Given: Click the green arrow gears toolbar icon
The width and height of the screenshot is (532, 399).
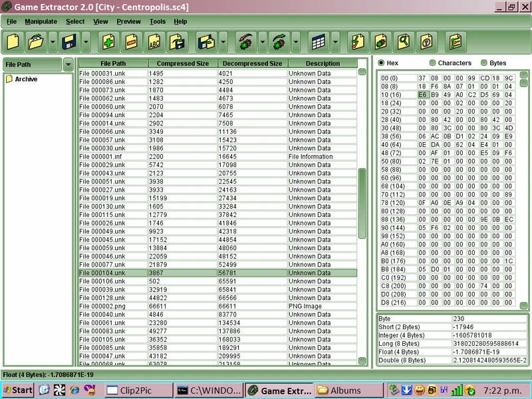Looking at the screenshot, I should pyautogui.click(x=279, y=42).
